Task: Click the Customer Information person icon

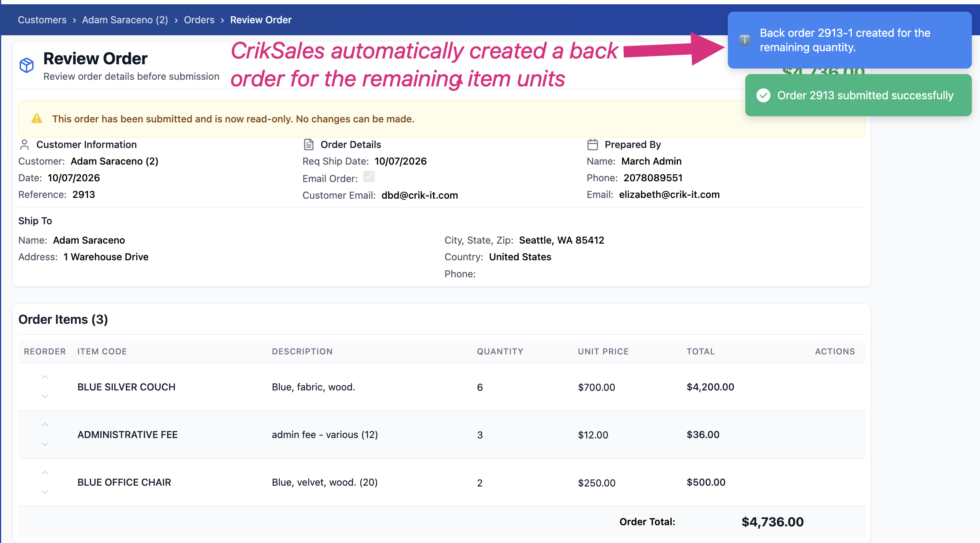Action: [x=24, y=144]
